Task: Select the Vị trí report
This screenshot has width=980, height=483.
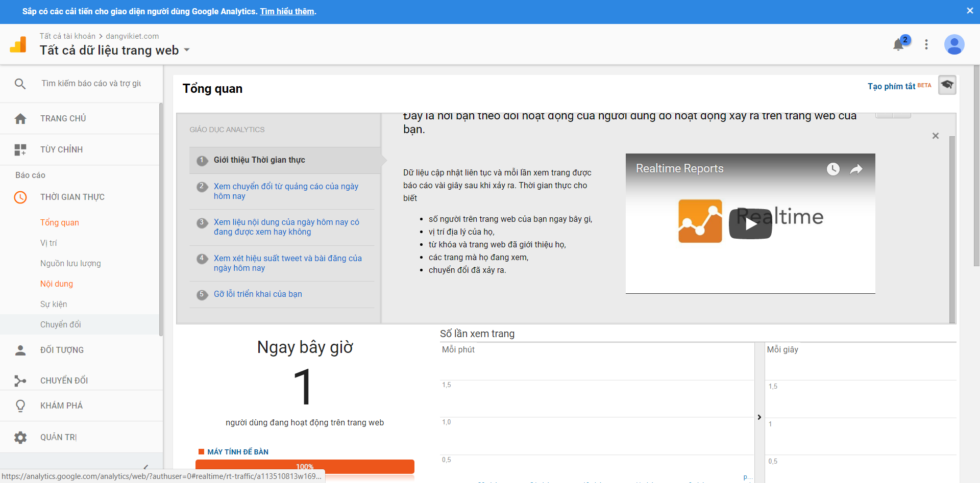Action: click(48, 243)
